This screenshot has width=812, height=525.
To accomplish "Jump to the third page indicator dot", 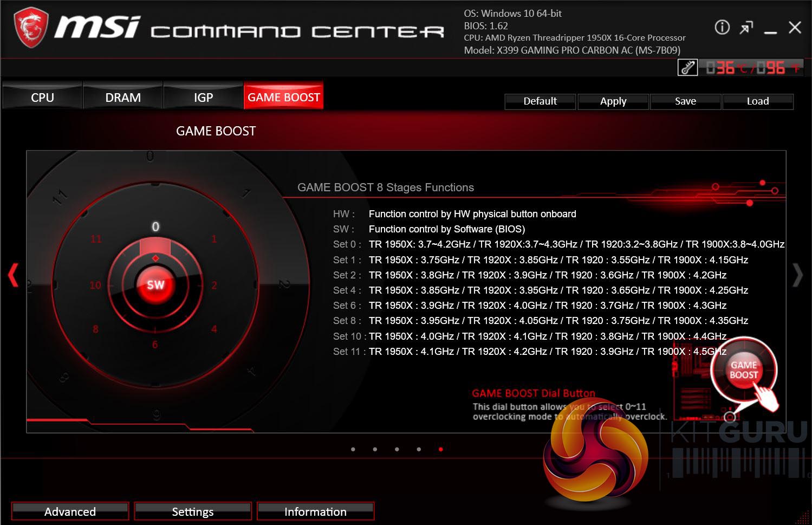I will [x=397, y=449].
